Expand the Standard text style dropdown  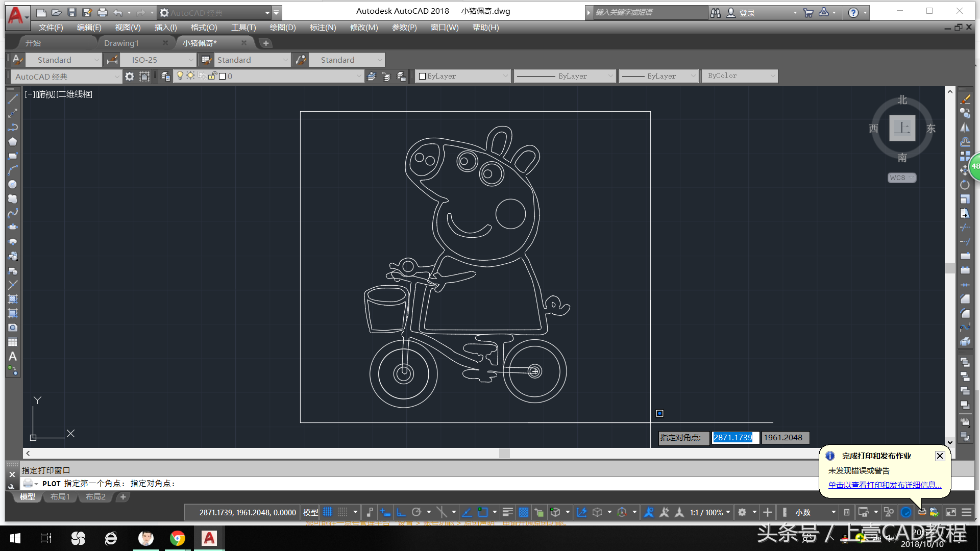(x=96, y=60)
